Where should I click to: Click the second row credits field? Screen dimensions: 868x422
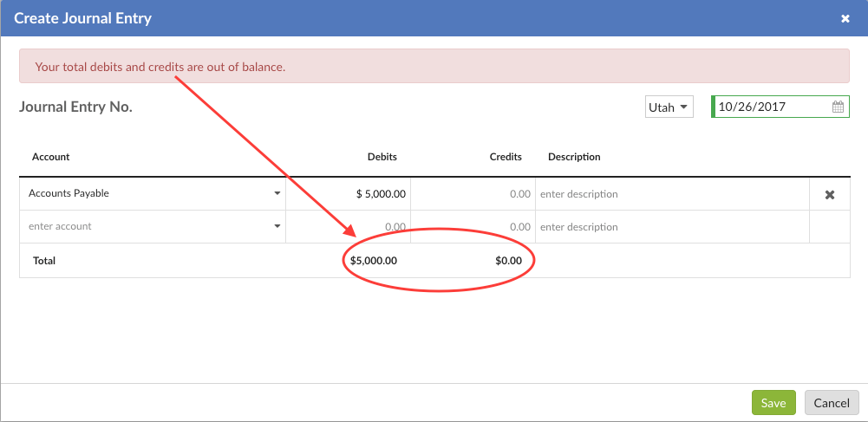click(473, 227)
